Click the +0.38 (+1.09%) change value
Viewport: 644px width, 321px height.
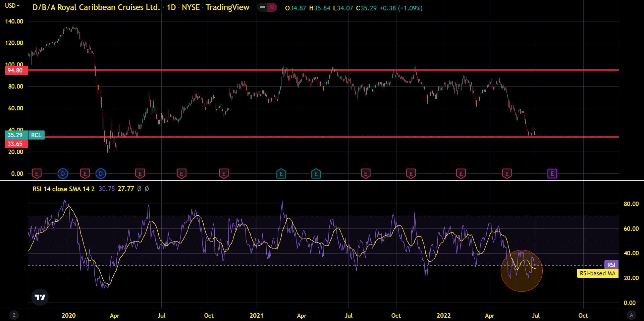coord(401,8)
